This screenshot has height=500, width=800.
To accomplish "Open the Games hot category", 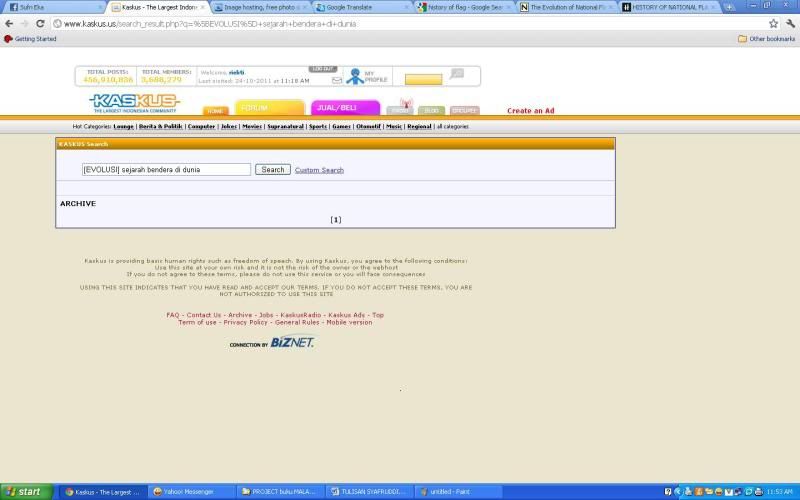I will 341,127.
